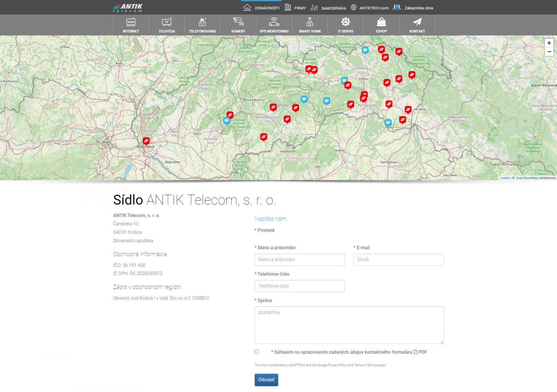Viewport: 557px width, 392px height.
Task: Select the Kamery camera icon
Action: [238, 22]
